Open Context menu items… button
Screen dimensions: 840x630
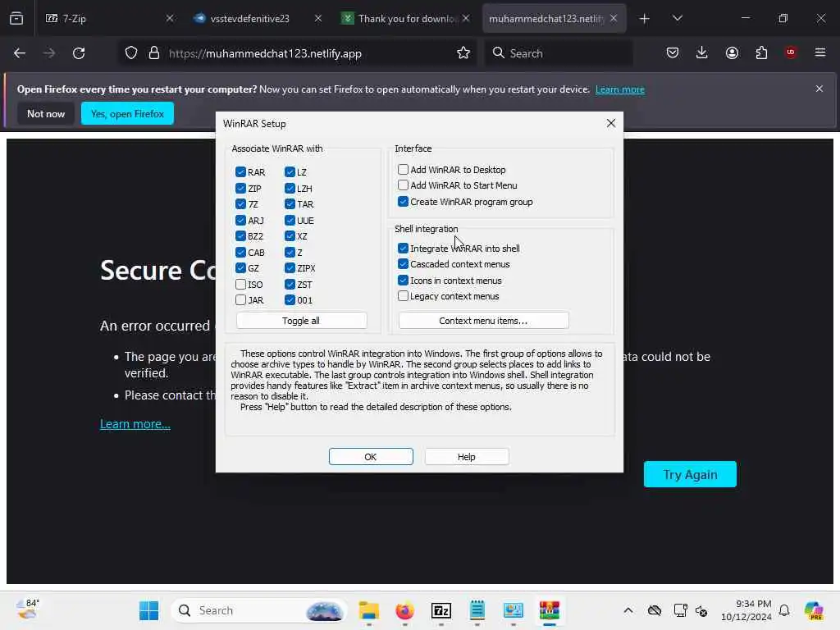click(484, 321)
